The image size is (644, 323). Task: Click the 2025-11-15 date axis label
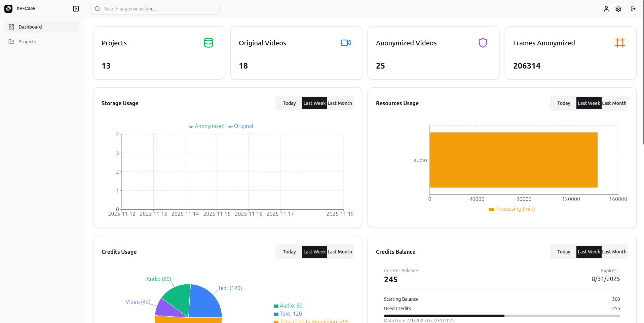(x=217, y=214)
